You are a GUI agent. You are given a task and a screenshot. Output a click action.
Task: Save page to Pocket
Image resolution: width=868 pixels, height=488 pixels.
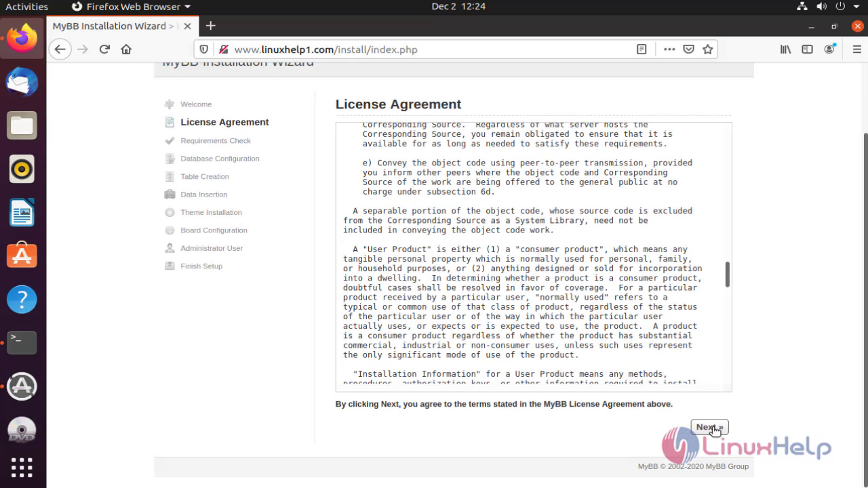(688, 49)
